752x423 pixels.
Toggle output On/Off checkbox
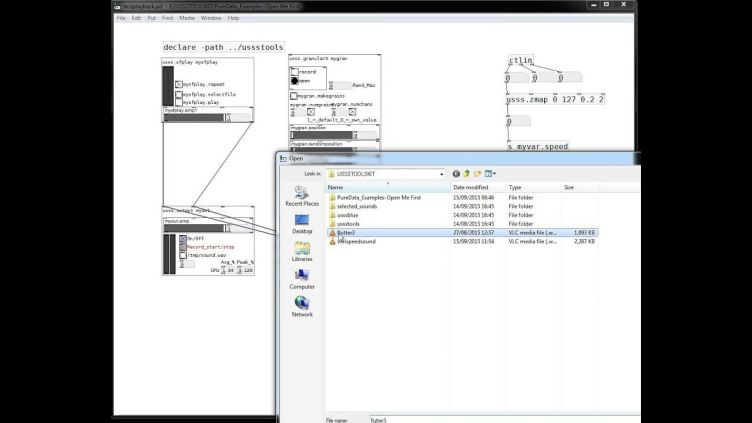tap(183, 238)
